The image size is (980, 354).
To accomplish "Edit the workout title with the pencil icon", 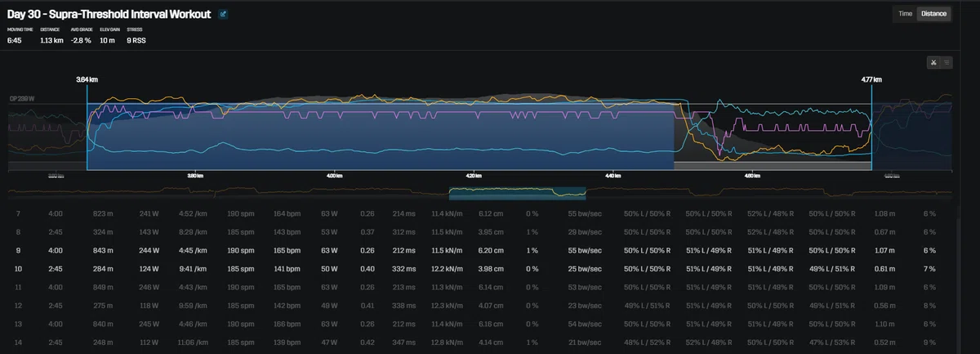I will click(x=224, y=14).
